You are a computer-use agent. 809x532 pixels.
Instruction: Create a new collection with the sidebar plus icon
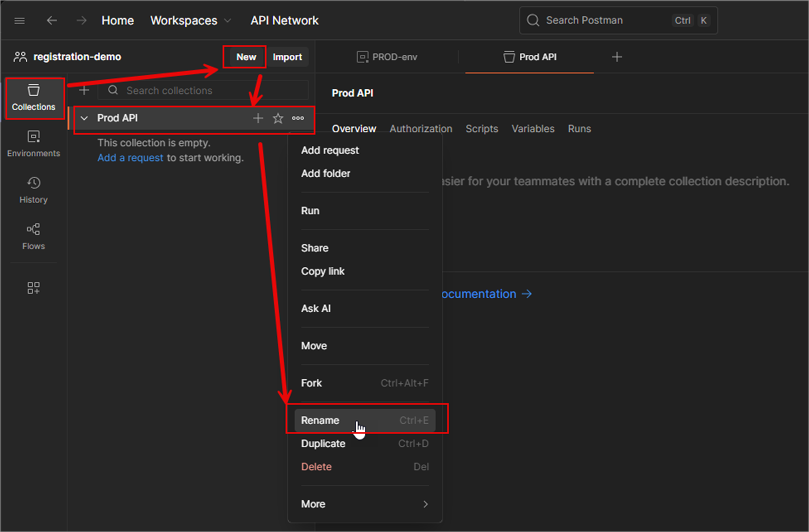click(84, 90)
